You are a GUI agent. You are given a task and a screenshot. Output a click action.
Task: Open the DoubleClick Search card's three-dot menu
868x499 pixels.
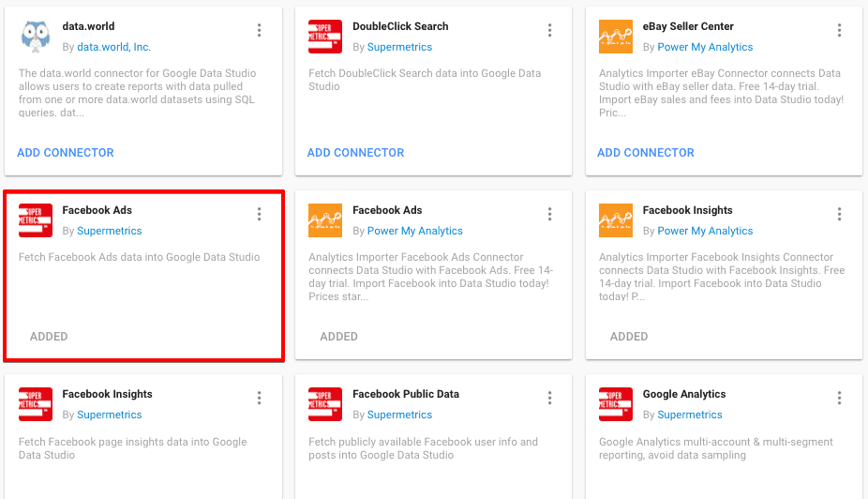pyautogui.click(x=549, y=30)
